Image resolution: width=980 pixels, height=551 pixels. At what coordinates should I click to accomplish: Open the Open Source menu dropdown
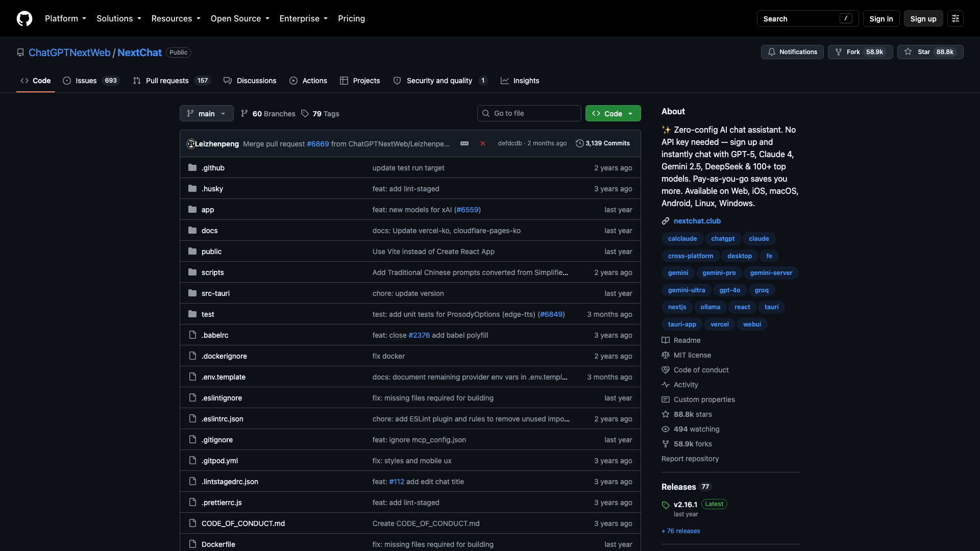(x=240, y=18)
